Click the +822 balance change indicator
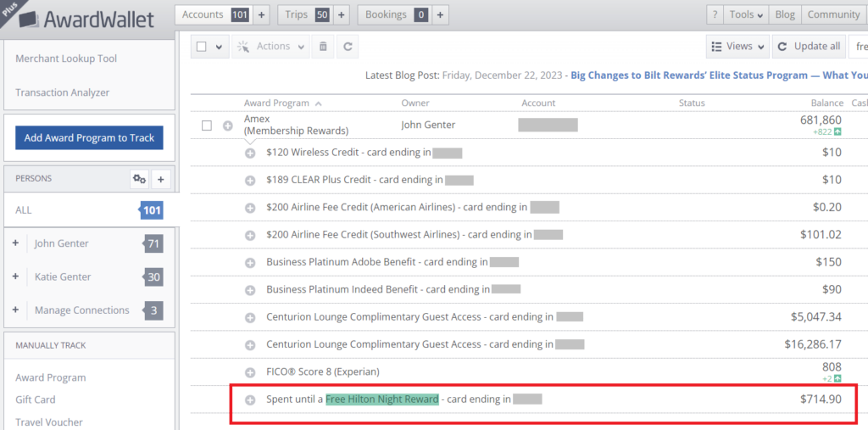 pos(827,131)
